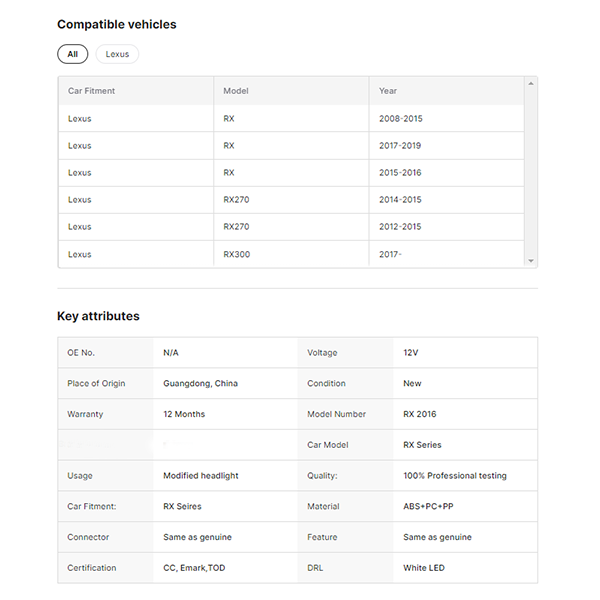Select the All vehicles filter pill

pyautogui.click(x=72, y=54)
